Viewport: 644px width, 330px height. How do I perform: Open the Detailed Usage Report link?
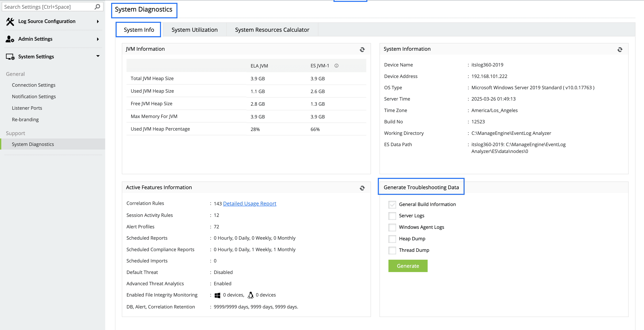click(249, 203)
